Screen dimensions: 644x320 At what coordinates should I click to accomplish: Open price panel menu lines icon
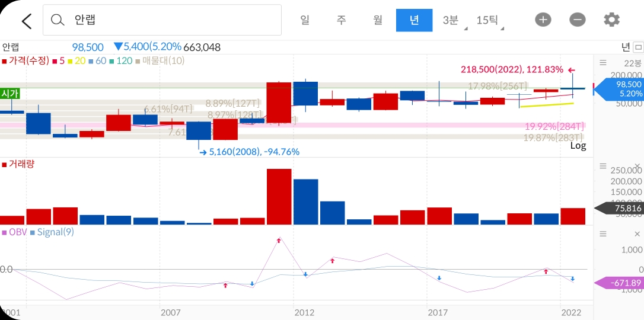[603, 63]
